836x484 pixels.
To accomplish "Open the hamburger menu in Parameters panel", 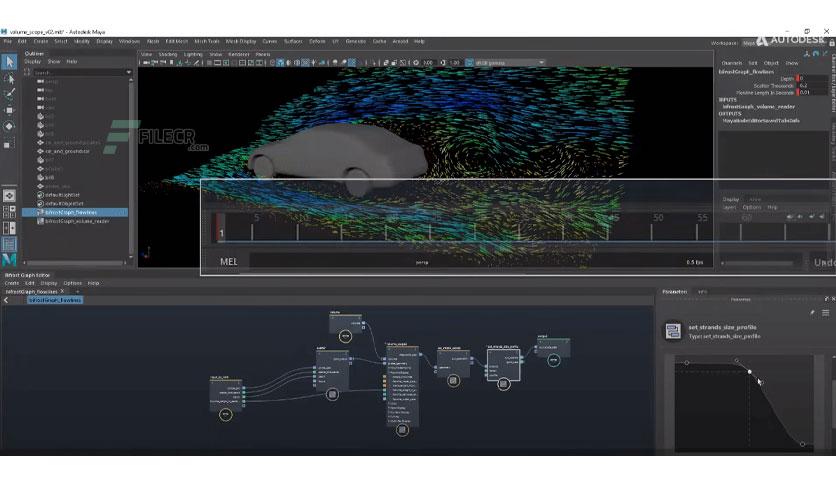I will 826,313.
